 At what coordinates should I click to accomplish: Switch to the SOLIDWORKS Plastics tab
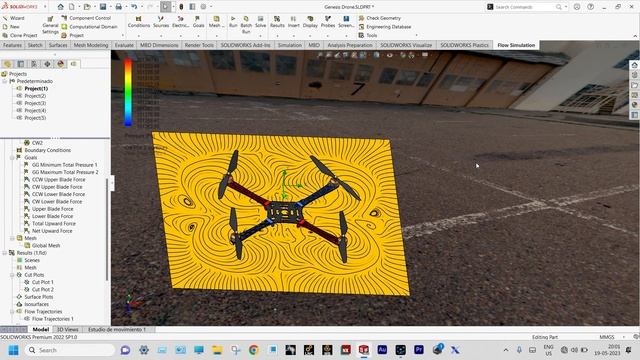point(464,45)
